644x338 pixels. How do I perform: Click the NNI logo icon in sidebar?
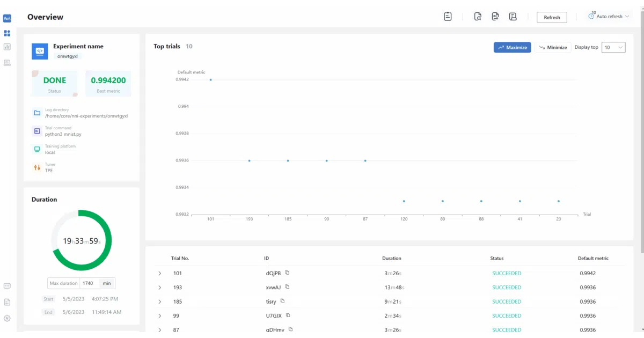click(x=7, y=18)
